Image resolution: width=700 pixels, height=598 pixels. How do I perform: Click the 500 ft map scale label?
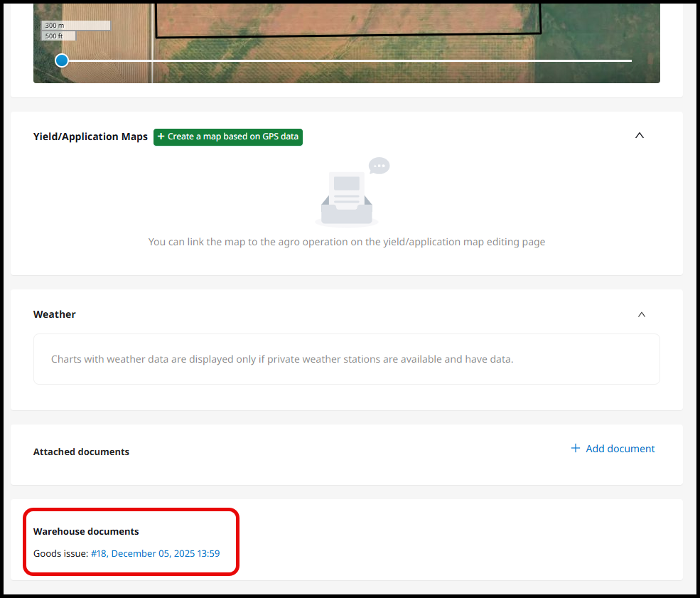[x=58, y=36]
